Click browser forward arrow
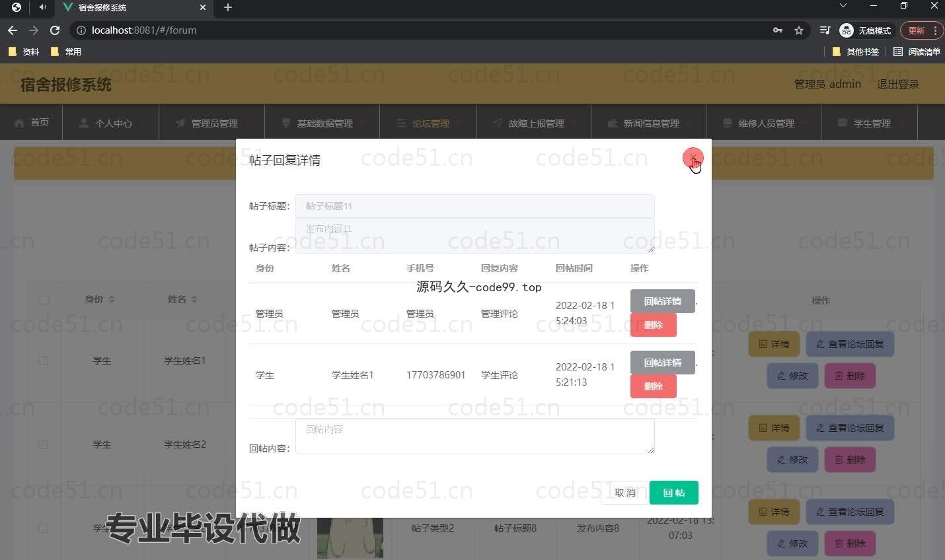 point(34,30)
